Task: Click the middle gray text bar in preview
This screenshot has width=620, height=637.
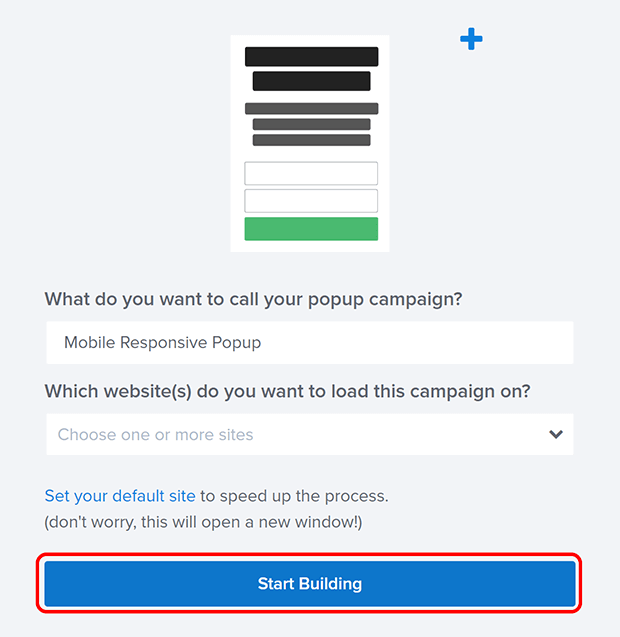Action: tap(311, 125)
